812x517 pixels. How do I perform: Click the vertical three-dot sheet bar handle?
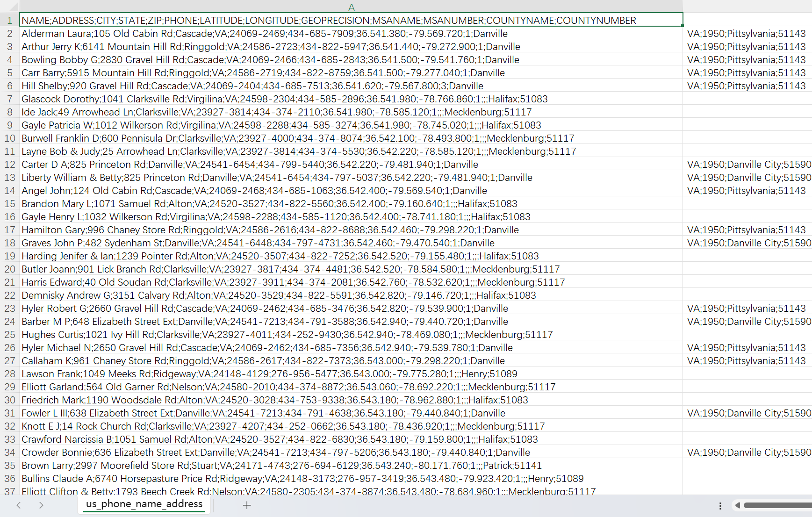[x=720, y=506]
